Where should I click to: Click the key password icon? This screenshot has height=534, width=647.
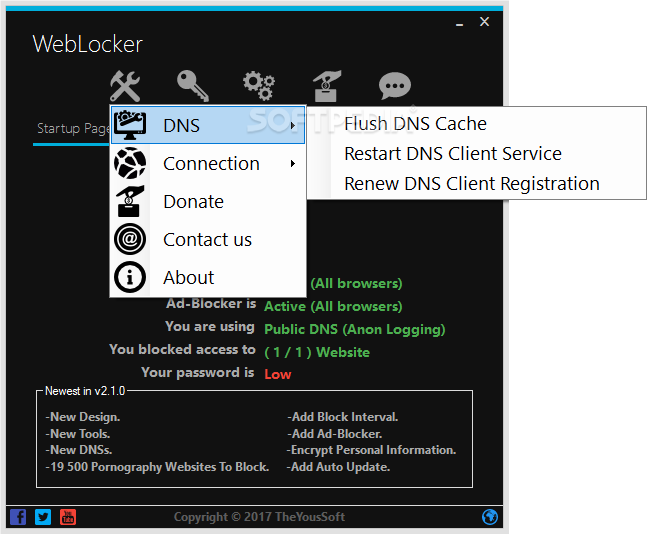coord(193,86)
